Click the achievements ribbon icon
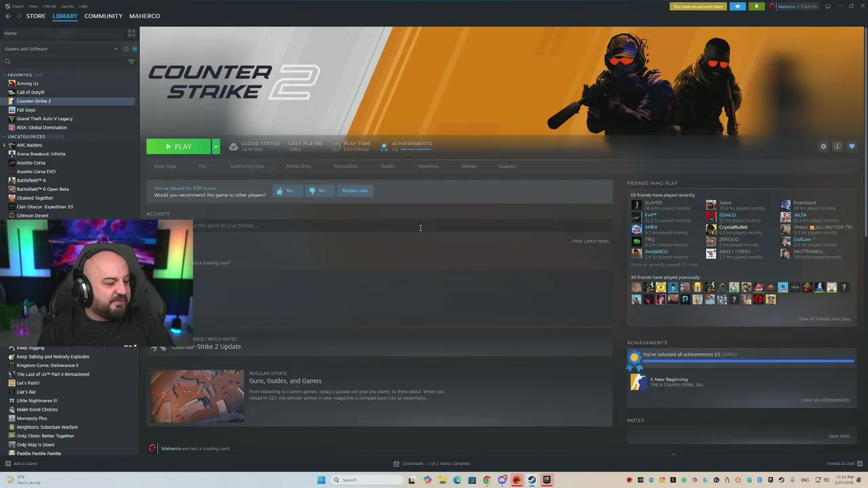Image resolution: width=868 pixels, height=488 pixels. pos(384,146)
